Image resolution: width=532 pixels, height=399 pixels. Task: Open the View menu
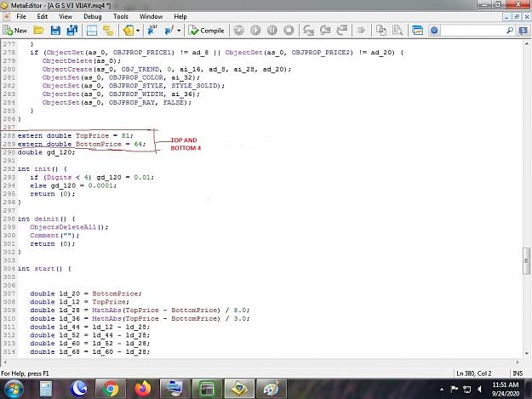pos(66,16)
